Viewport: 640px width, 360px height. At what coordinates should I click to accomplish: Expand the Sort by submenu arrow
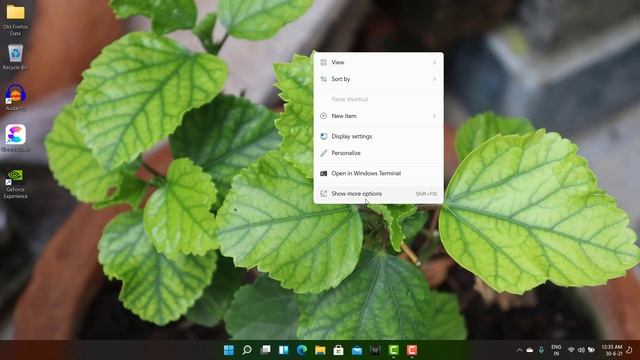point(434,79)
